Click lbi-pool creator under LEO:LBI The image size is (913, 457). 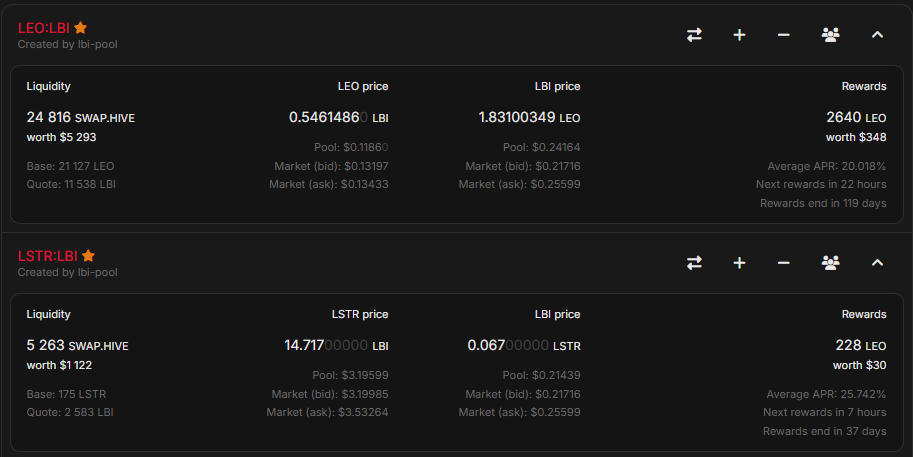tap(96, 44)
